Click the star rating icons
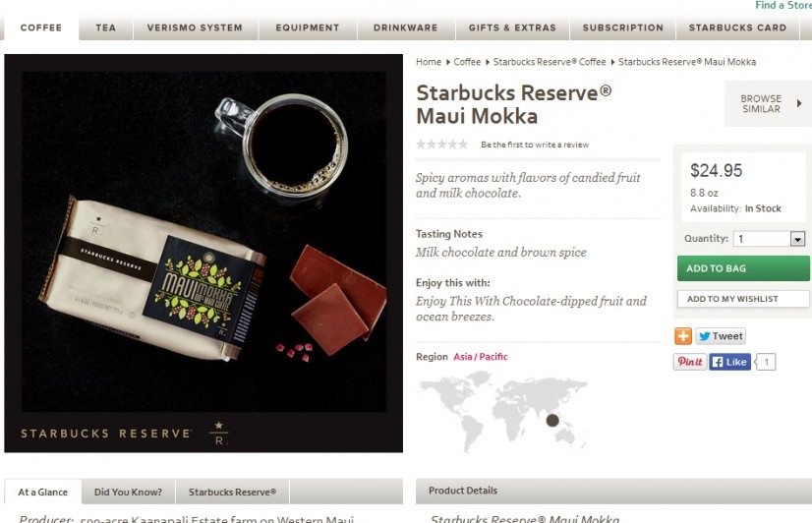812x523 pixels. [x=441, y=145]
